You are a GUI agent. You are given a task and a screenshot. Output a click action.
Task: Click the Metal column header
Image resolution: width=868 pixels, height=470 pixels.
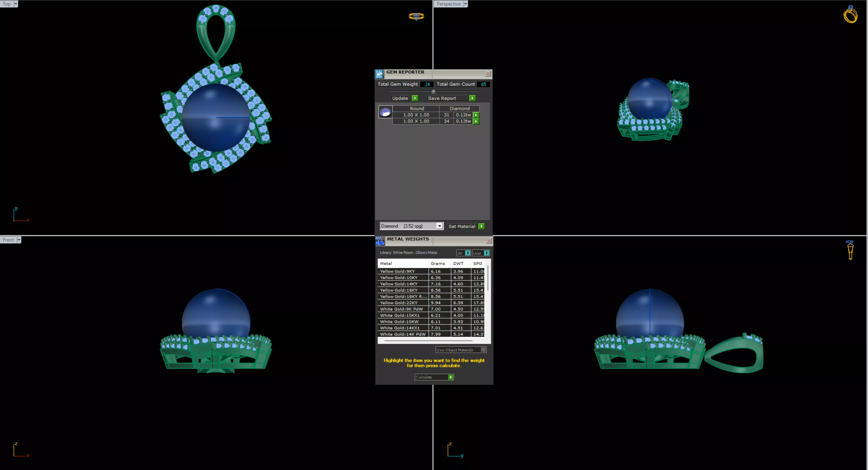point(403,263)
